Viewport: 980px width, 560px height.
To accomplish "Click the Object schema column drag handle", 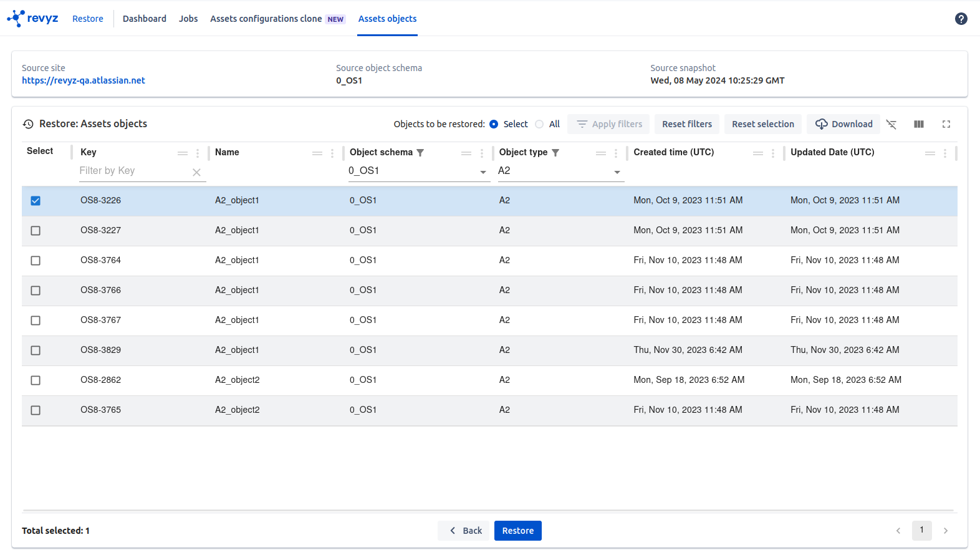I will coord(466,153).
